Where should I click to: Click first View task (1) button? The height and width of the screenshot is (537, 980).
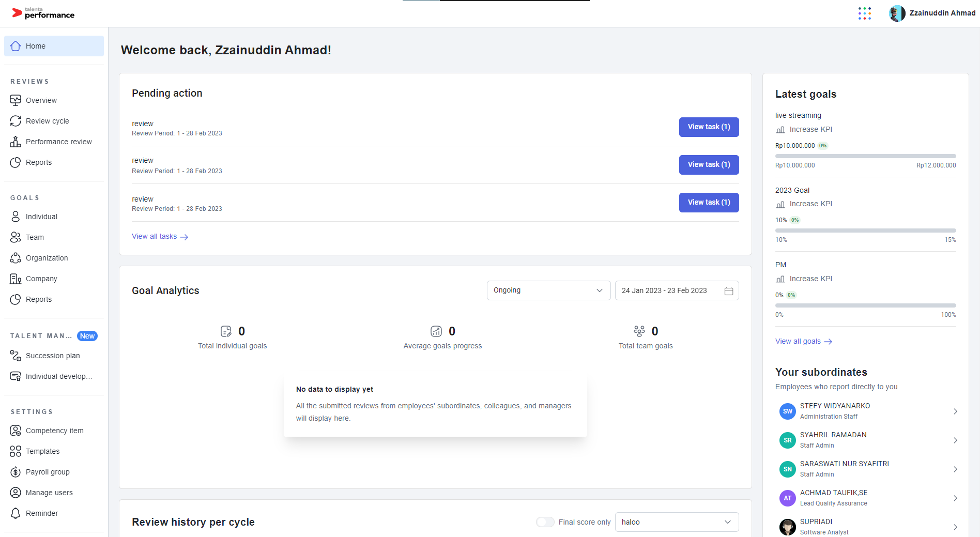(x=709, y=127)
